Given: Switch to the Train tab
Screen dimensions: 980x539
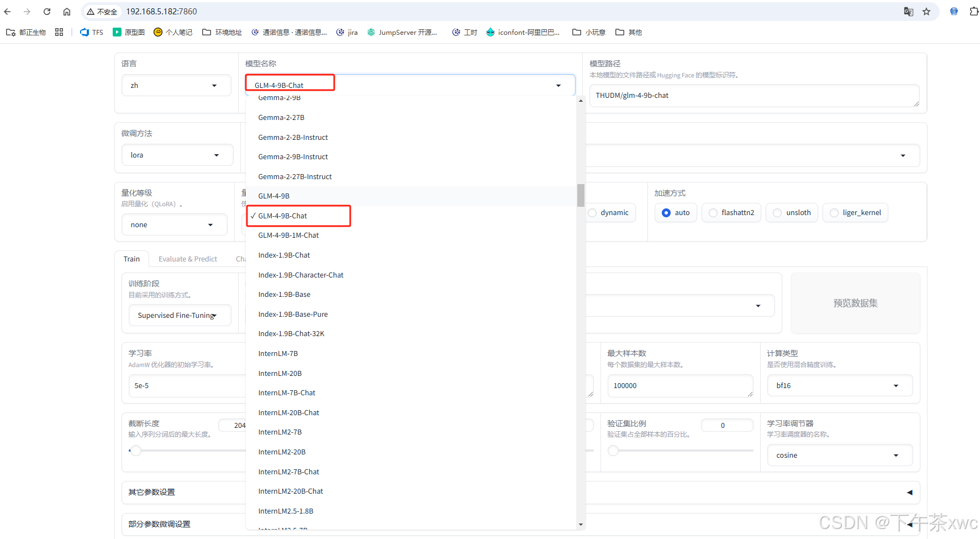Looking at the screenshot, I should pyautogui.click(x=131, y=258).
